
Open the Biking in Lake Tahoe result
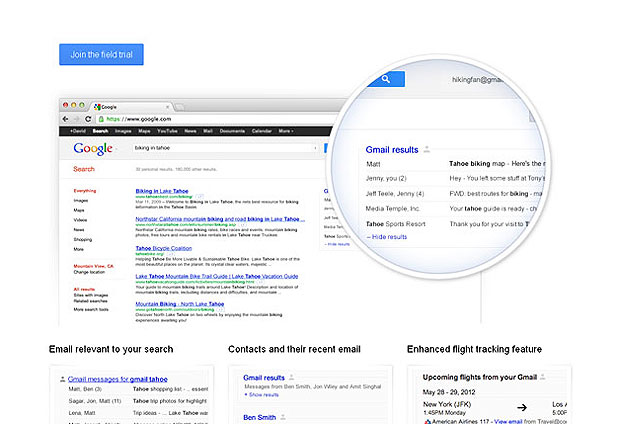(x=161, y=189)
